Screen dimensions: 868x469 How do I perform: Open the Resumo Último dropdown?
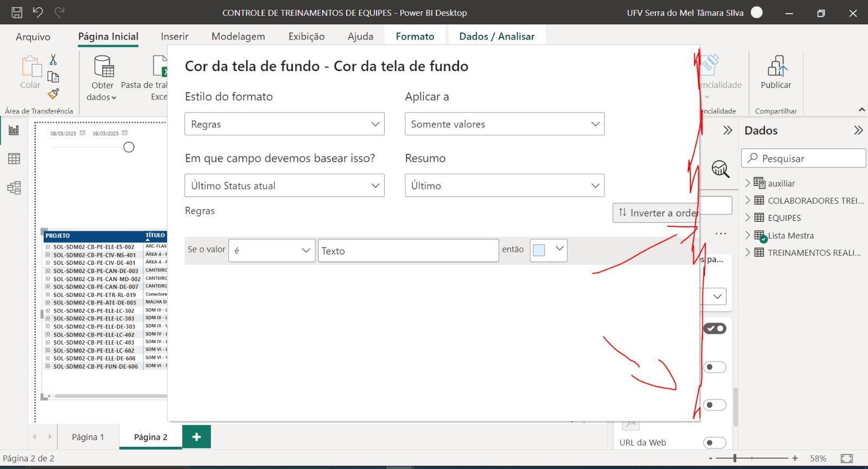point(505,185)
